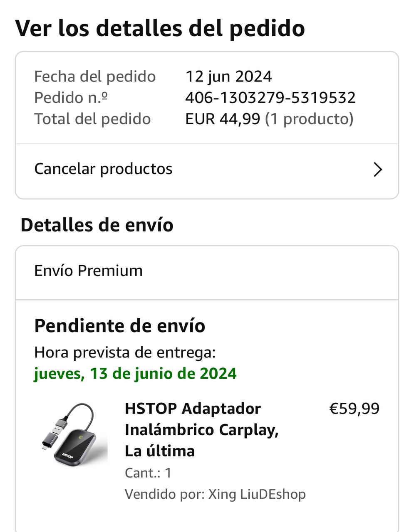The image size is (414, 532).
Task: Select order number 406-1303279-5319532
Action: (270, 98)
